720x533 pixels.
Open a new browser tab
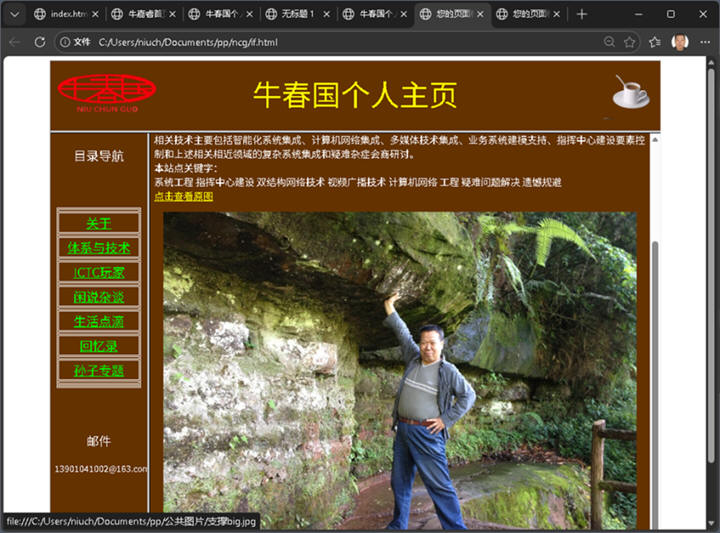click(582, 14)
